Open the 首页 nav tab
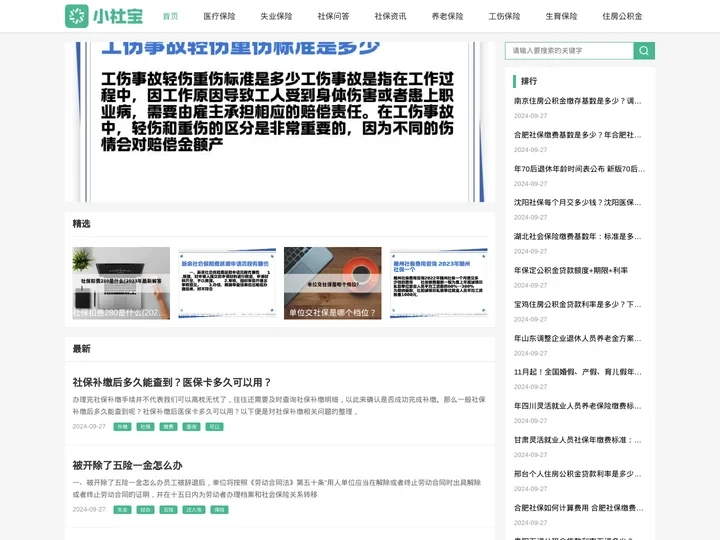This screenshot has width=720, height=540. [x=170, y=16]
